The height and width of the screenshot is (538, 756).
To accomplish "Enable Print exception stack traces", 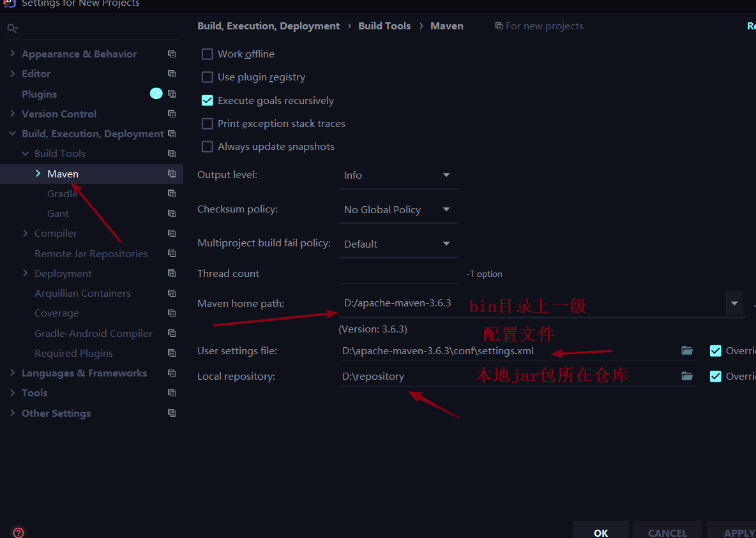I will (208, 123).
